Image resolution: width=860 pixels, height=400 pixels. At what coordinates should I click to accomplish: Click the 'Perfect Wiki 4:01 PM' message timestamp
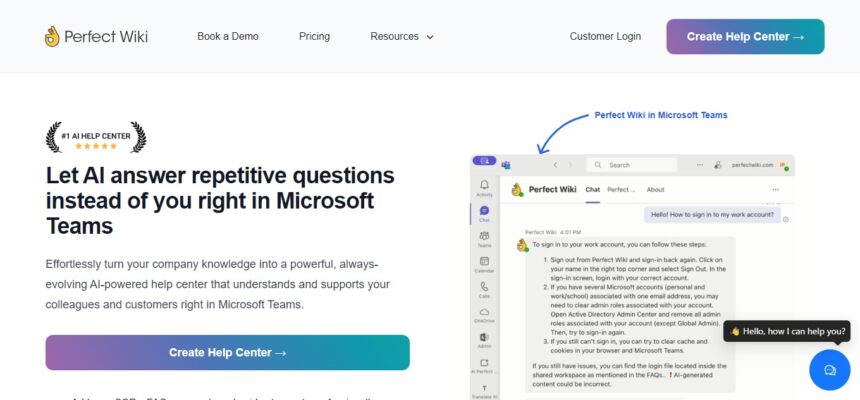(x=553, y=232)
